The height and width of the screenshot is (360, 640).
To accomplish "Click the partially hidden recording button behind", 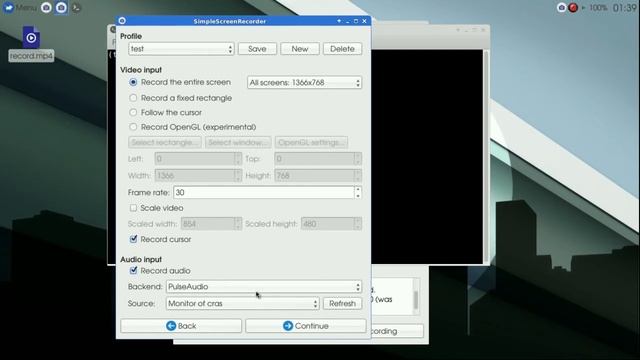I will (x=397, y=331).
